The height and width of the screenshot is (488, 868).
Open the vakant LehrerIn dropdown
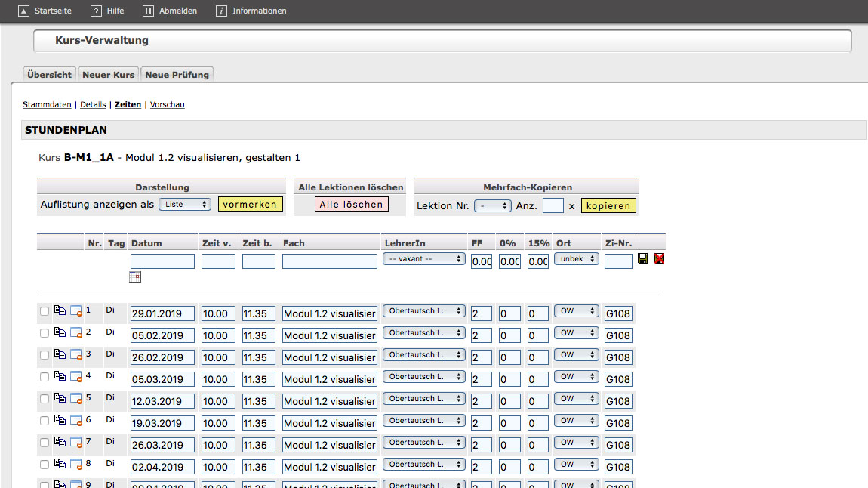(423, 259)
